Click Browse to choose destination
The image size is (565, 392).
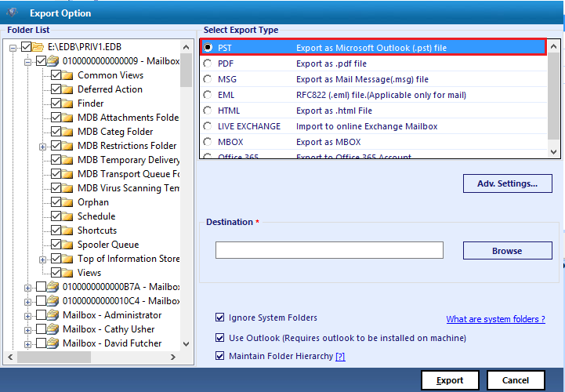pyautogui.click(x=507, y=251)
